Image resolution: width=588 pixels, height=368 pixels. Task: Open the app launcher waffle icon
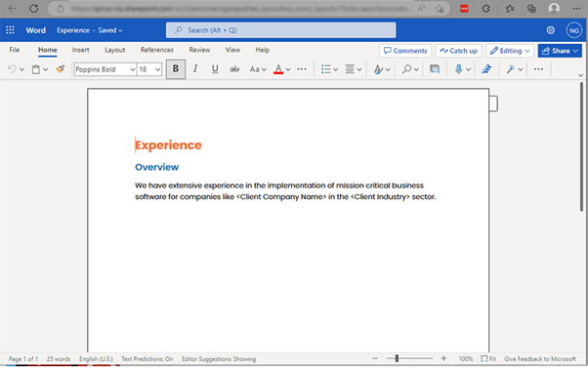pos(10,30)
